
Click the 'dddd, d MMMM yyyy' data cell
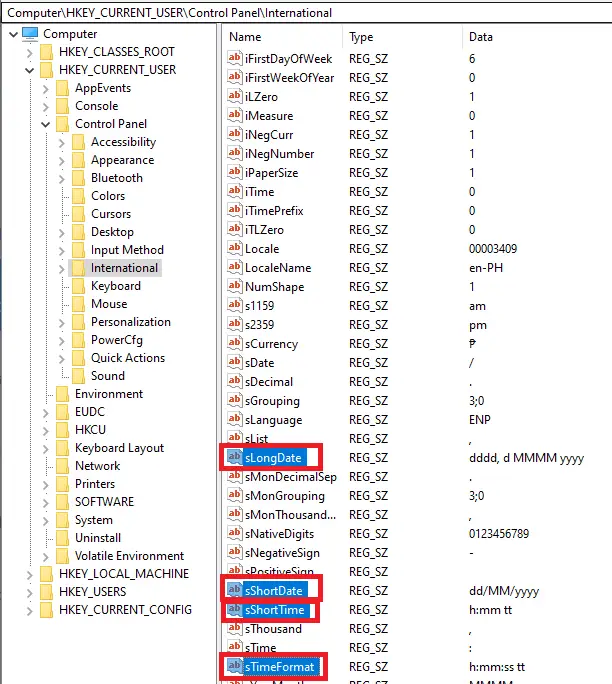pyautogui.click(x=526, y=458)
